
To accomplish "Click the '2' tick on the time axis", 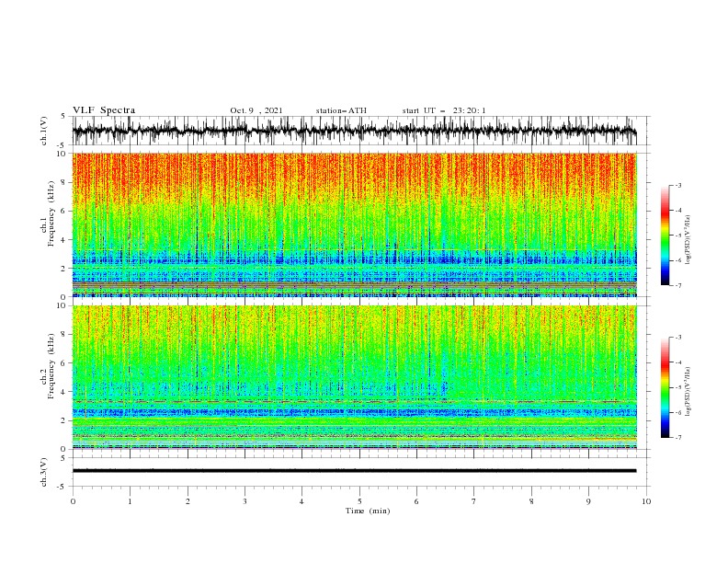I will click(188, 501).
